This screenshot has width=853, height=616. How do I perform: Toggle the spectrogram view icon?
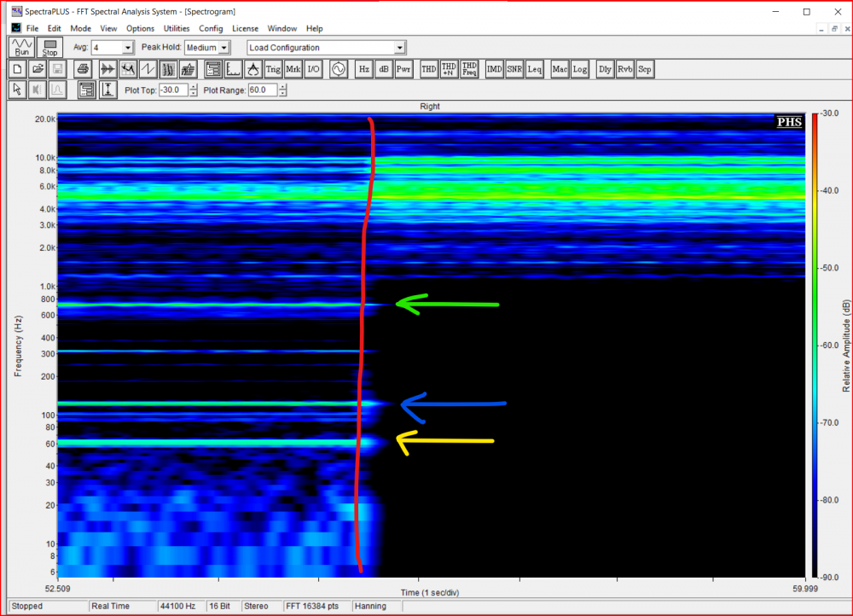(168, 69)
